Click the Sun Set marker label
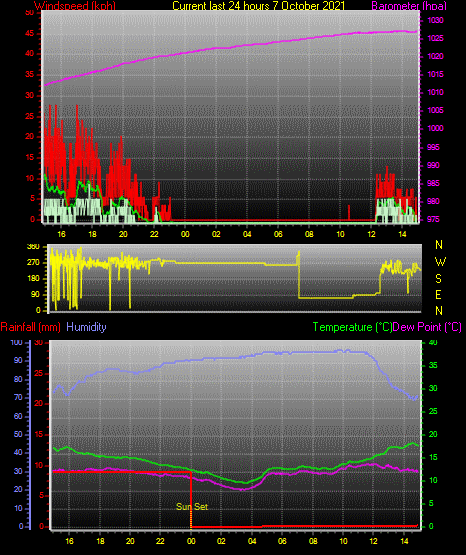466x555 pixels. [192, 507]
